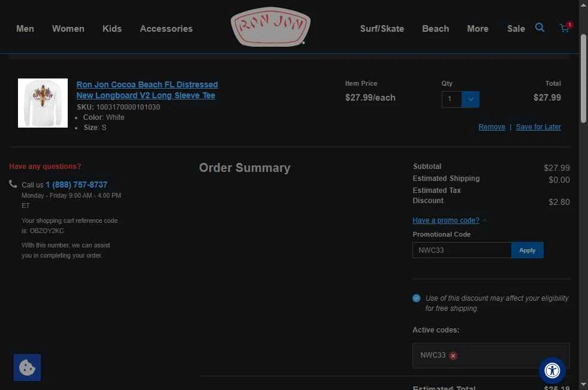Click the Order Summary heading
Viewport: 588px width, 390px height.
pos(245,168)
